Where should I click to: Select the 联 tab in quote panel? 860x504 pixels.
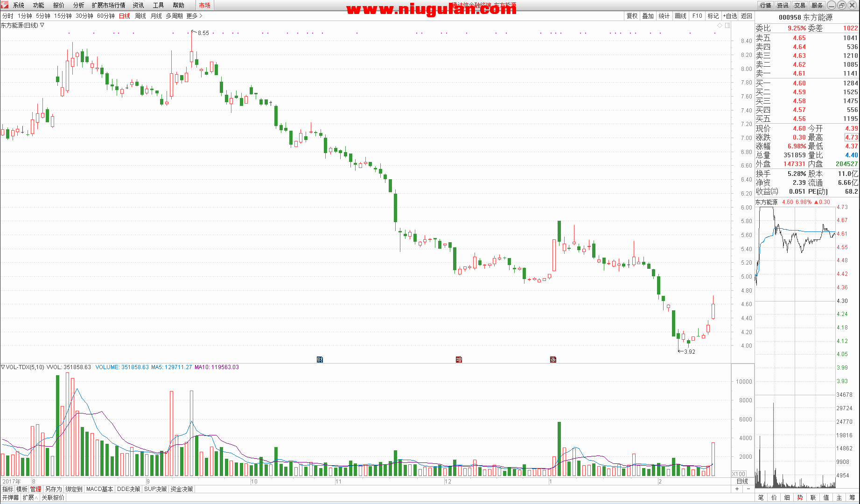pos(813,497)
